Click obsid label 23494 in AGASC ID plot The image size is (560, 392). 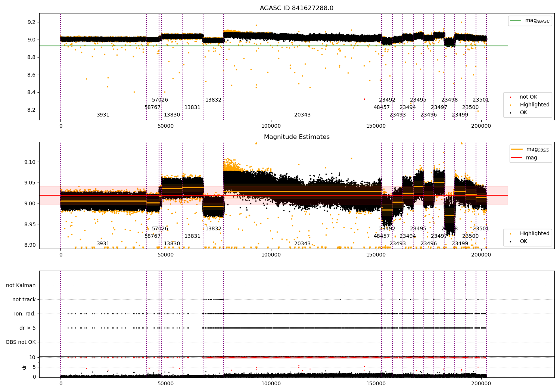pyautogui.click(x=408, y=108)
